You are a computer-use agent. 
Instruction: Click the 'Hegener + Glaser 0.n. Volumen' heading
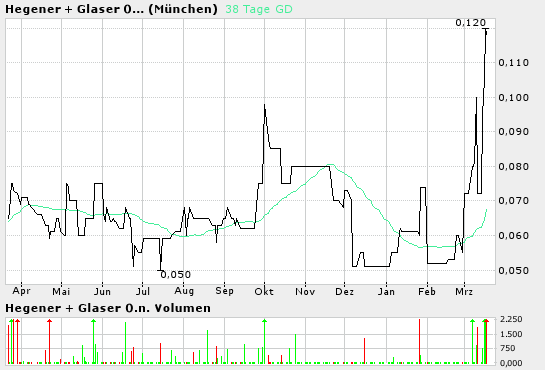point(108,308)
